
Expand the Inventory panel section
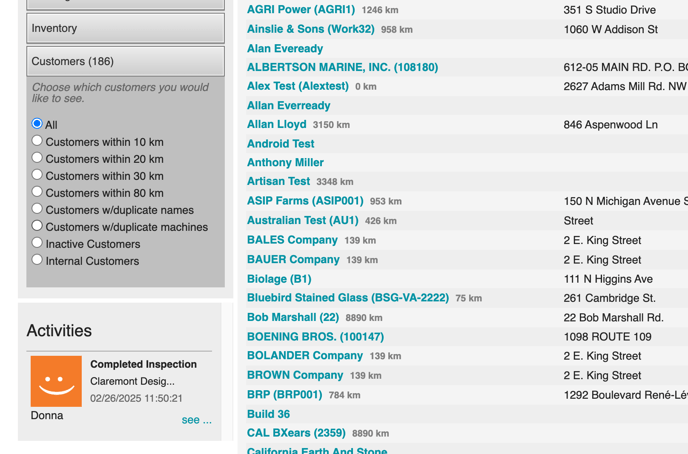click(x=125, y=28)
